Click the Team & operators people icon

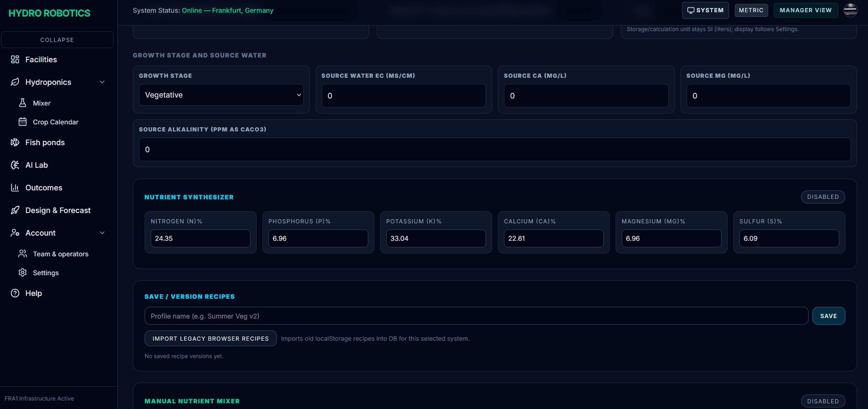click(x=23, y=254)
